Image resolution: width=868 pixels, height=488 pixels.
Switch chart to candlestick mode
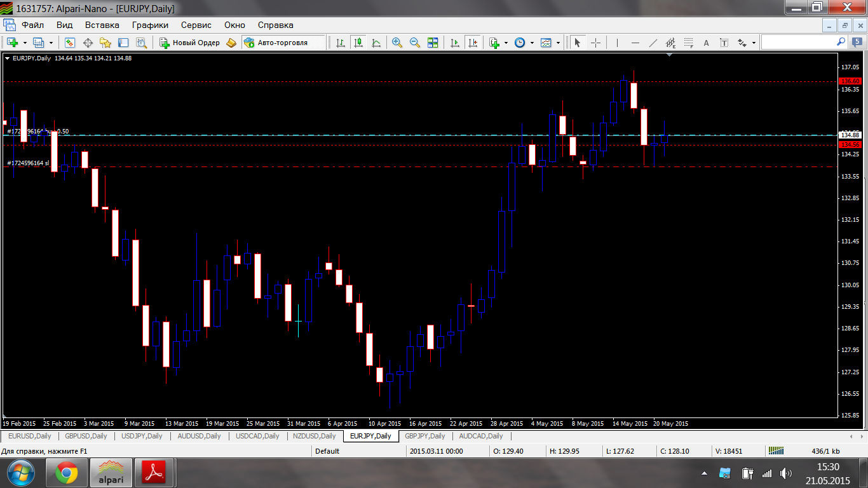coord(358,43)
